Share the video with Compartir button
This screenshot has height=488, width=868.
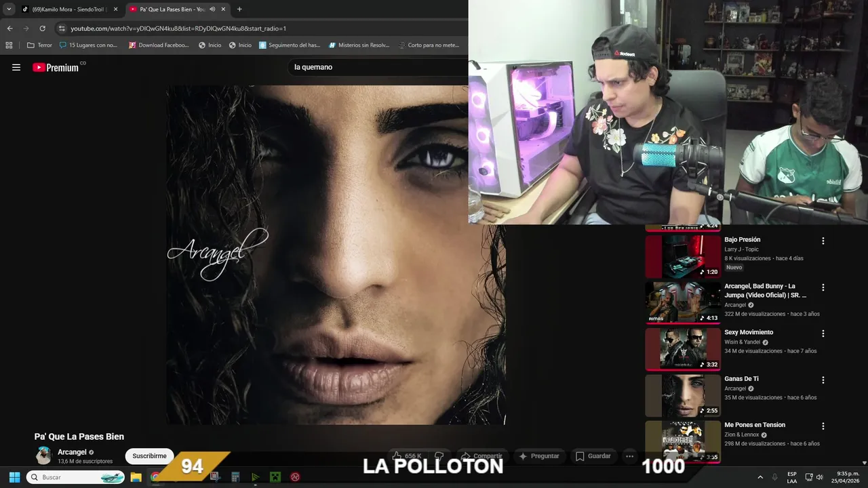481,456
